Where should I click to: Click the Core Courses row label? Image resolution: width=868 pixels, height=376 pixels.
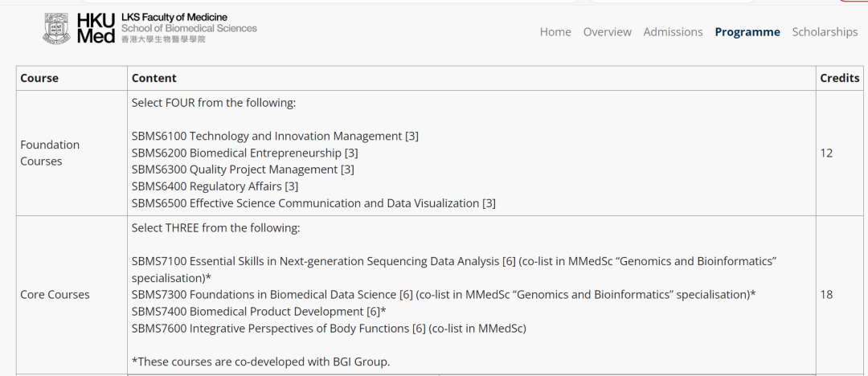pos(55,295)
